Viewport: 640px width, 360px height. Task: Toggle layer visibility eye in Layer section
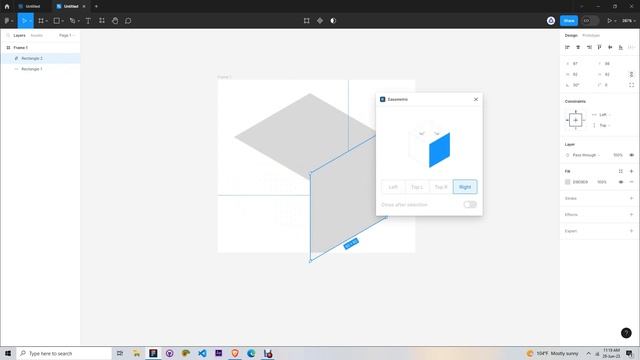click(x=631, y=155)
